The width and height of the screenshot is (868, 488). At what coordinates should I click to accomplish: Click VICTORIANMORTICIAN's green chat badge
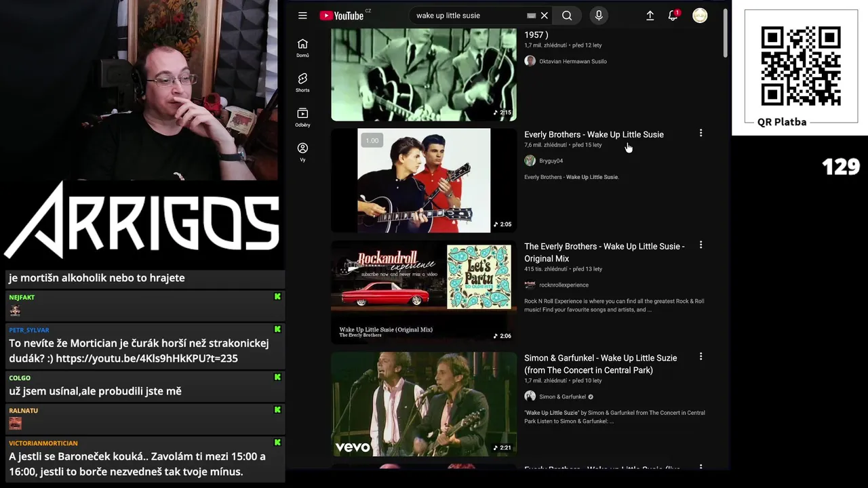pos(277,443)
